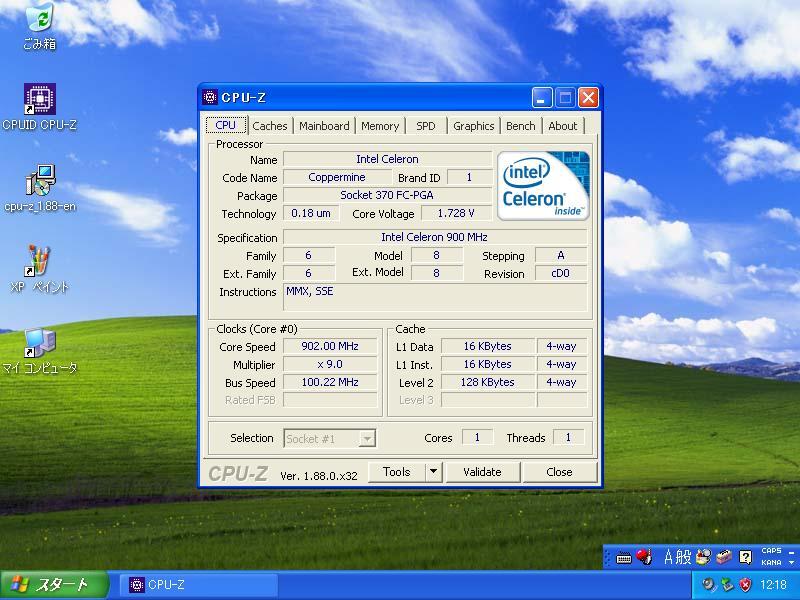Click the version text Ver. 1.88.0.x32
This screenshot has height=600, width=800.
(319, 476)
